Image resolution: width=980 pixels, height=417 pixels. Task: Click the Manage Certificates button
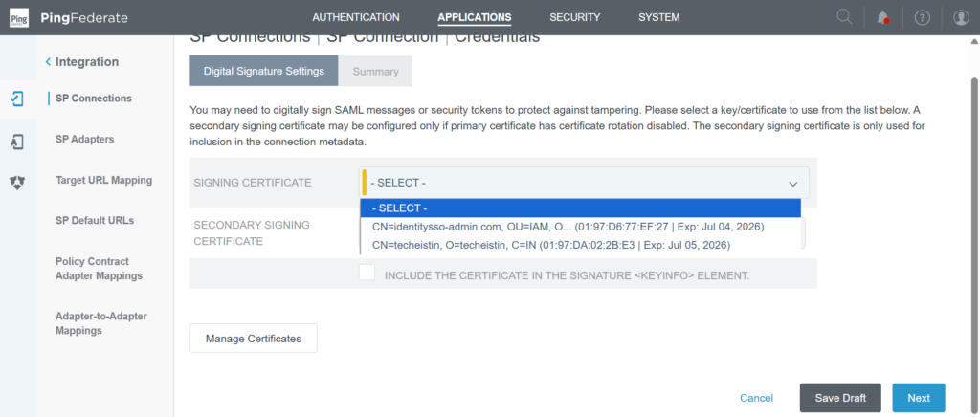click(253, 339)
